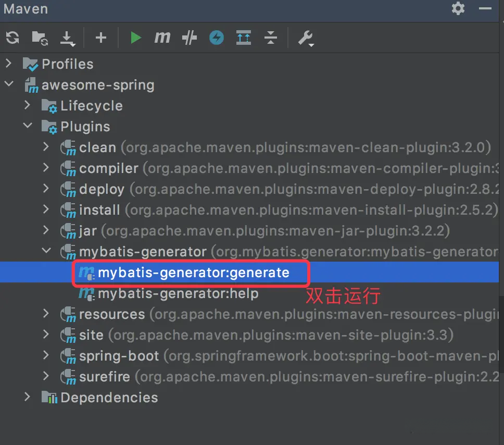
Task: Click Generate Sources and Update Folders icon
Action: (x=40, y=38)
